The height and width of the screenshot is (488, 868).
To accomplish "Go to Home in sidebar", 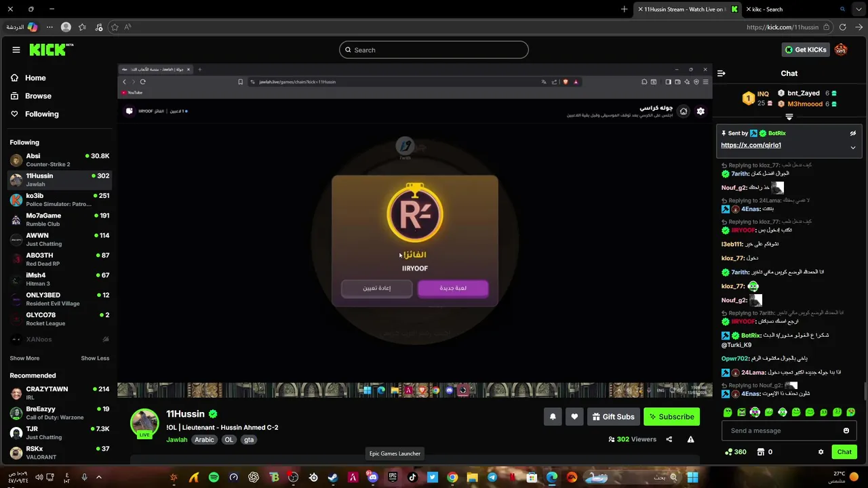I will tap(28, 78).
